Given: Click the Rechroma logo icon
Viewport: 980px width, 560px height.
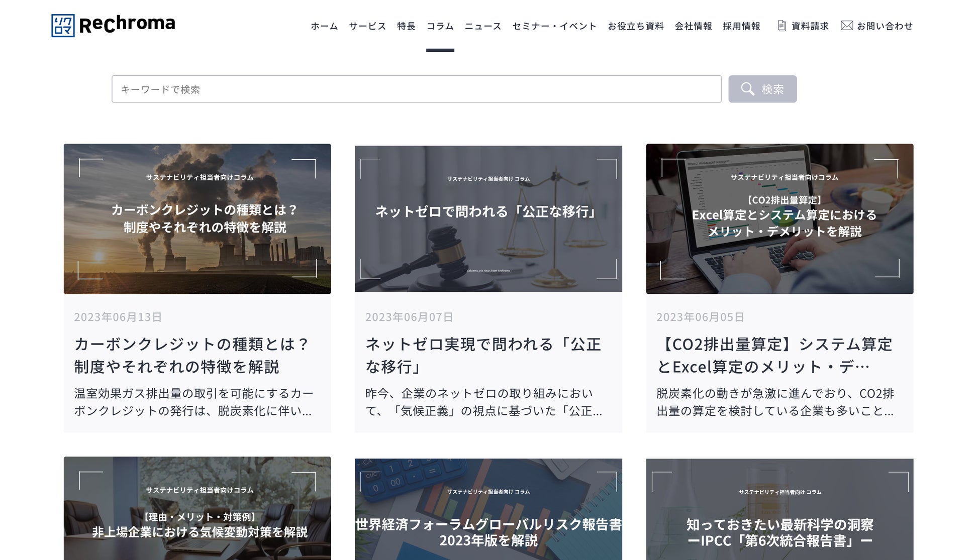Looking at the screenshot, I should [x=63, y=26].
